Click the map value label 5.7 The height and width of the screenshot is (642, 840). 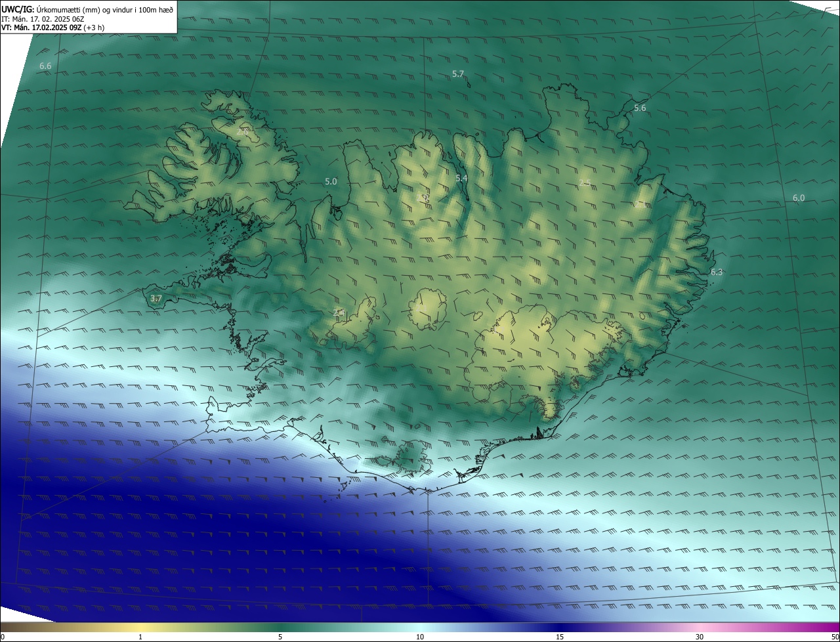(458, 74)
